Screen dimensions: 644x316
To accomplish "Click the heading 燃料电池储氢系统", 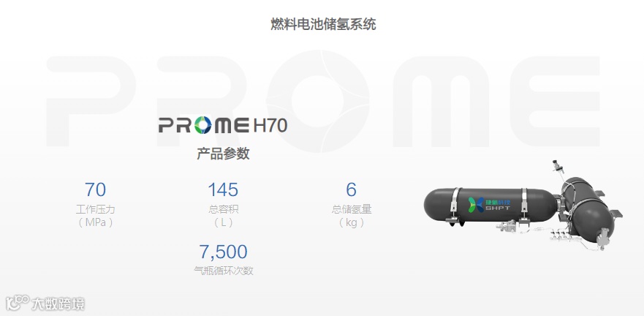I will [323, 24].
